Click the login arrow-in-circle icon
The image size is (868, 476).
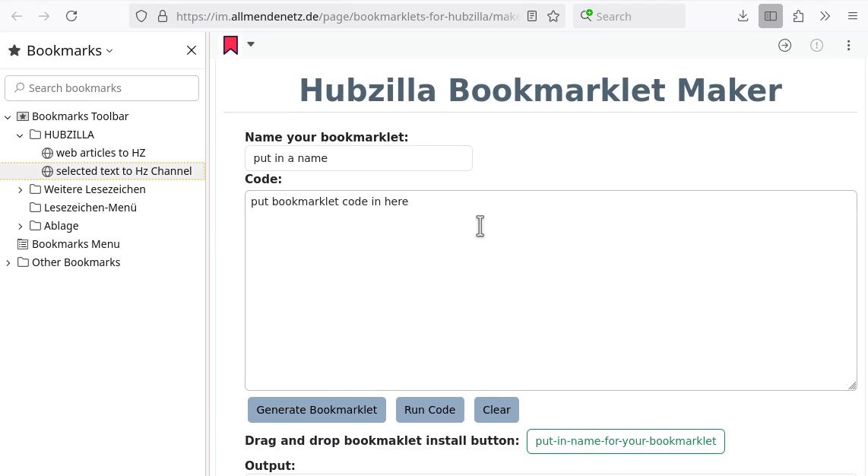click(x=784, y=46)
